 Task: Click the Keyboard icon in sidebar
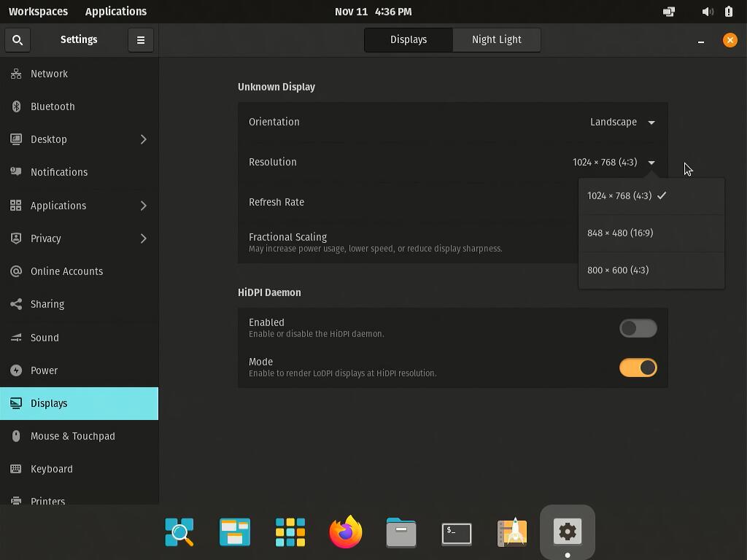click(x=16, y=469)
